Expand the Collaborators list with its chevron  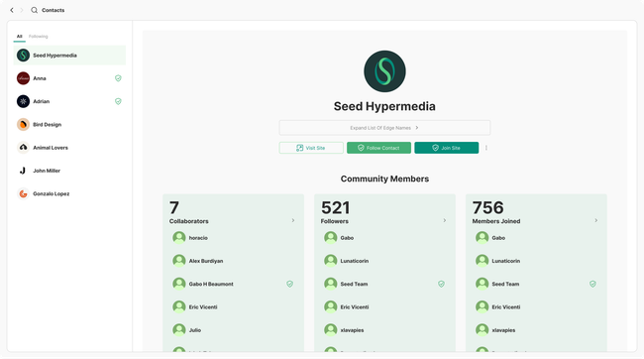coord(293,220)
